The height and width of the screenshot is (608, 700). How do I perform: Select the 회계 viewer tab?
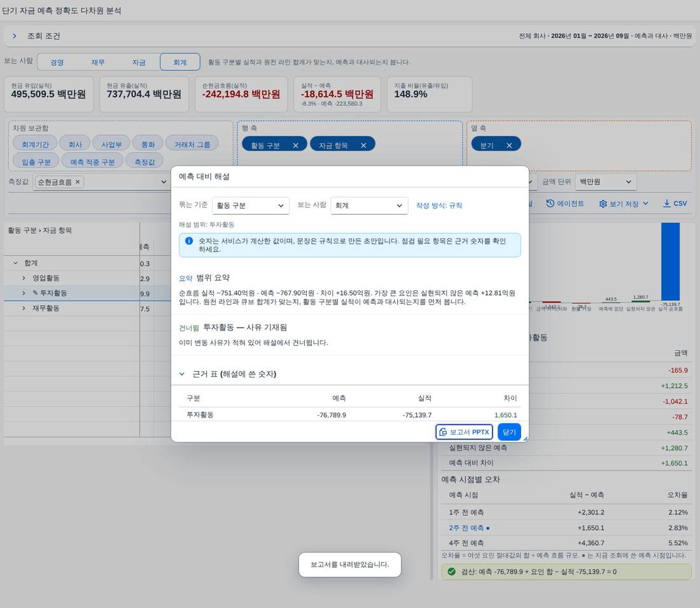180,62
